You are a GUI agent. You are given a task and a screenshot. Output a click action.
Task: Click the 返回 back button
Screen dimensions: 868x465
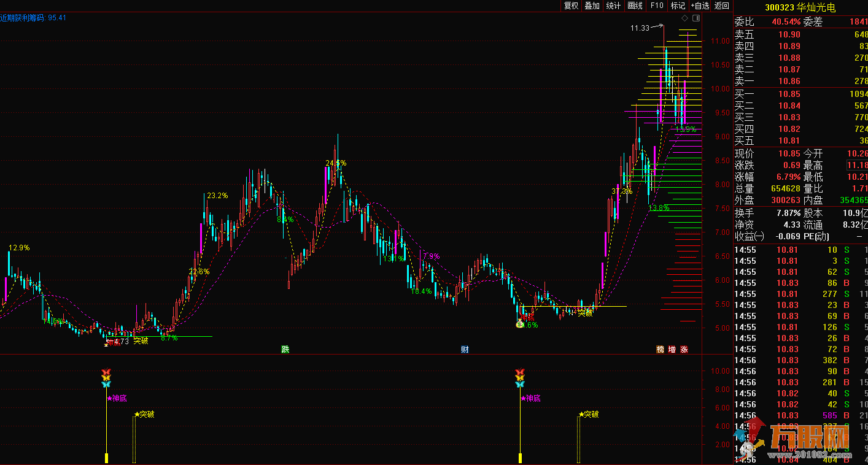[x=722, y=6]
